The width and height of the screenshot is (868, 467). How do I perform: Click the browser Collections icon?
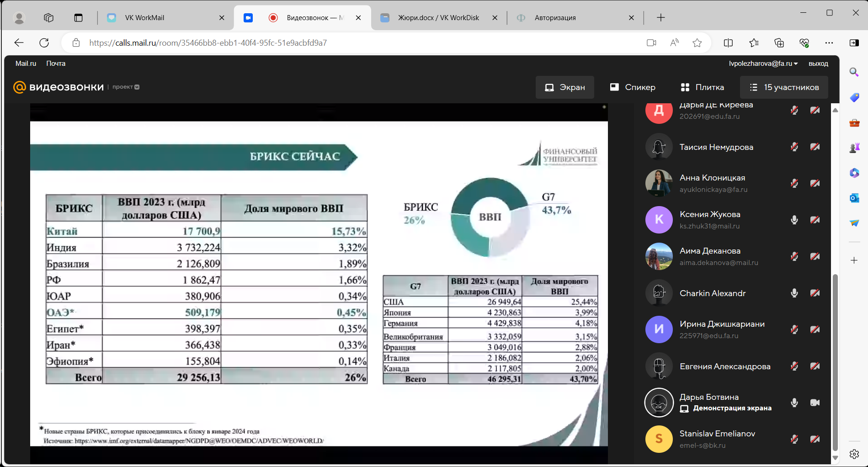tap(779, 43)
